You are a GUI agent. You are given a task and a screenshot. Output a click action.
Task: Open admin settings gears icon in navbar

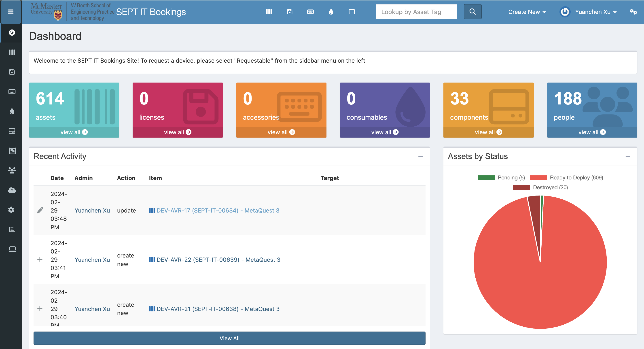633,12
